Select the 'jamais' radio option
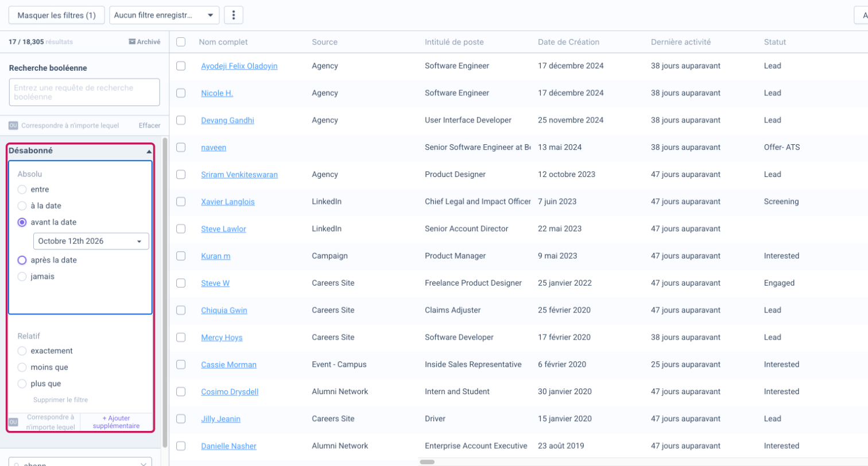The image size is (868, 466). click(x=22, y=277)
